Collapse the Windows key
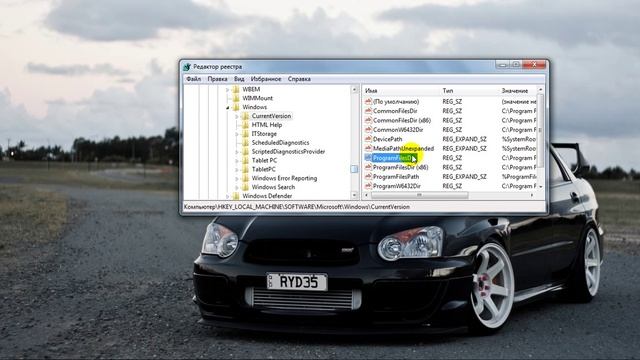Image resolution: width=640 pixels, height=360 pixels. [228, 107]
